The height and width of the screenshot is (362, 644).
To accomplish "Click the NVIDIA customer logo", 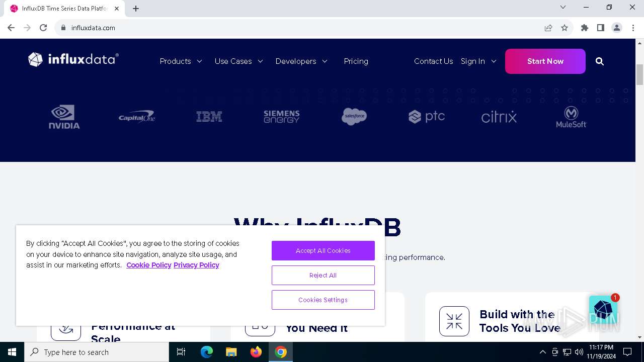I will click(64, 117).
